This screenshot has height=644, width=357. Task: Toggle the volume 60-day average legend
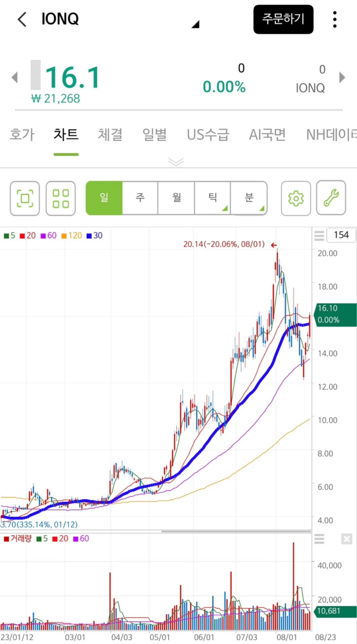[x=81, y=539]
